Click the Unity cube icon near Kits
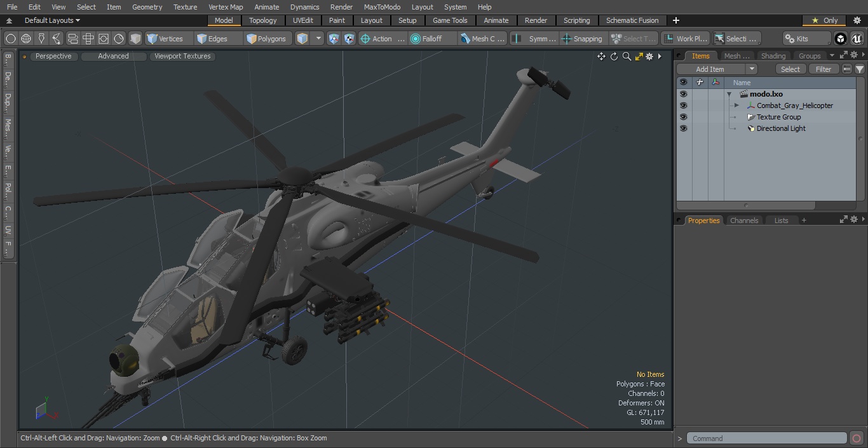This screenshot has height=448, width=868. coord(841,39)
